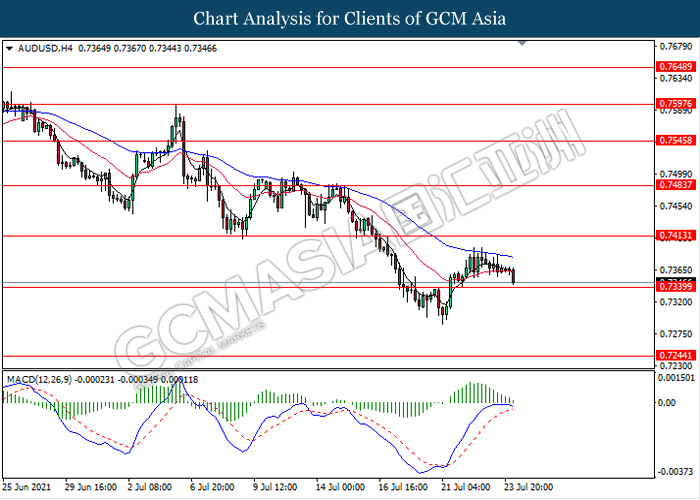This screenshot has height=500, width=700.
Task: Click the red 0.76489 price level tag
Action: [x=674, y=67]
